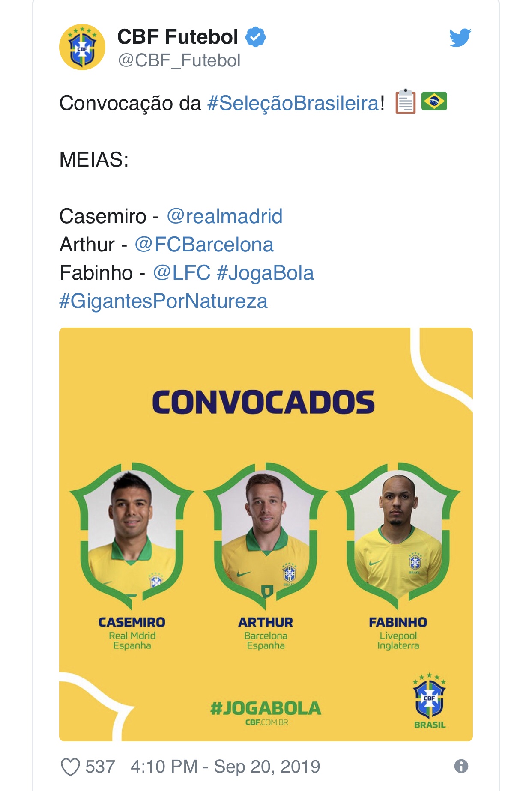The height and width of the screenshot is (791, 532).
Task: Click the Brazil flag emoji
Action: 434,101
